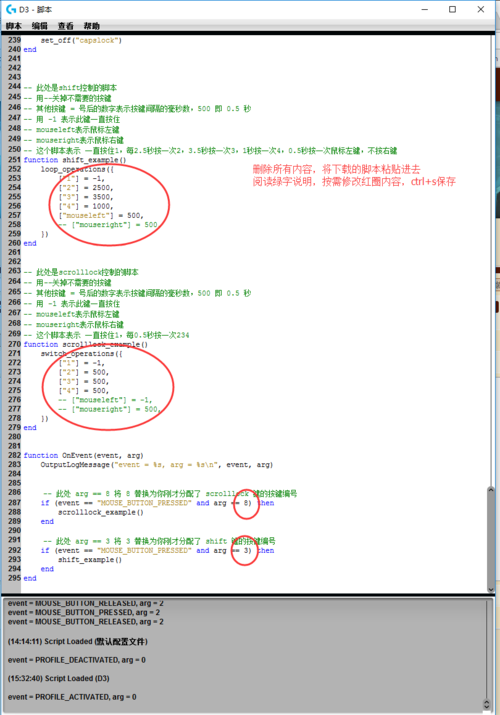This screenshot has height=715, width=500.
Task: Click line 266 comment 用 -1 表示此键一直按住
Action: tap(72, 304)
